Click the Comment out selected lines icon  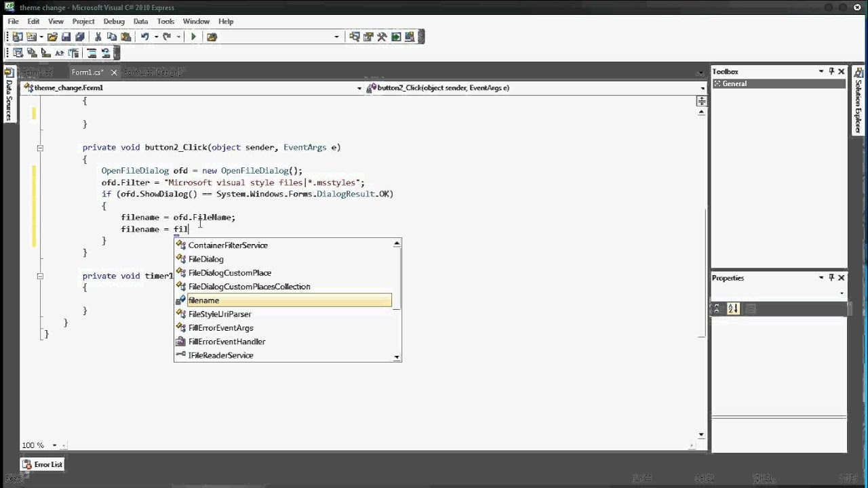pos(92,53)
